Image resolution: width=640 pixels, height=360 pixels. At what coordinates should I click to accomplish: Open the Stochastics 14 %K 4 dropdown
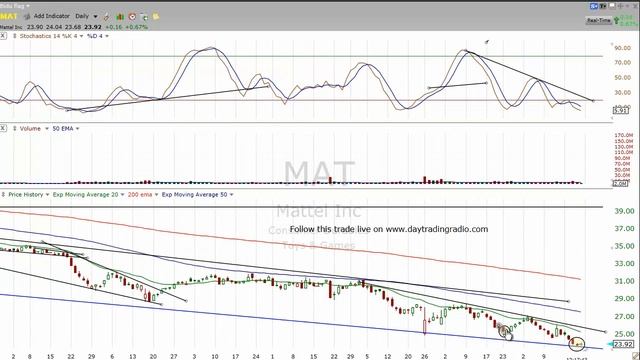(x=51, y=36)
